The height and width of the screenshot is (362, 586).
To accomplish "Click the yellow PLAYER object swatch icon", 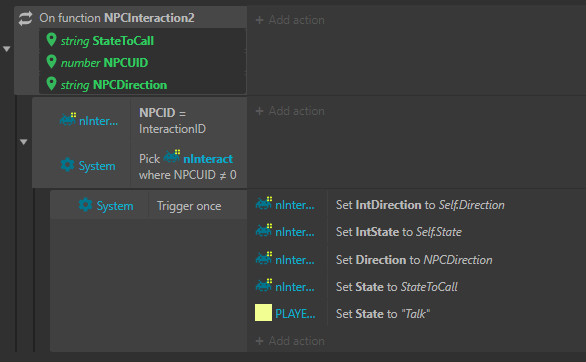I will click(263, 313).
